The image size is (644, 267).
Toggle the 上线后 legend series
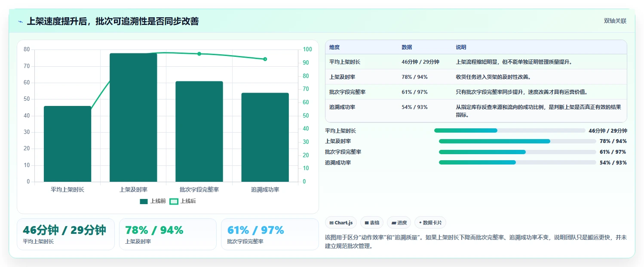pos(183,201)
